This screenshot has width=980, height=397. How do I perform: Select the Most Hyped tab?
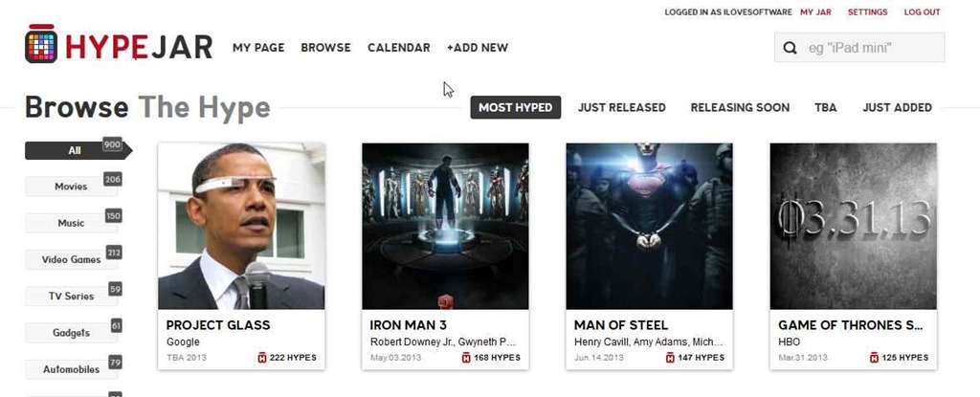[x=516, y=107]
